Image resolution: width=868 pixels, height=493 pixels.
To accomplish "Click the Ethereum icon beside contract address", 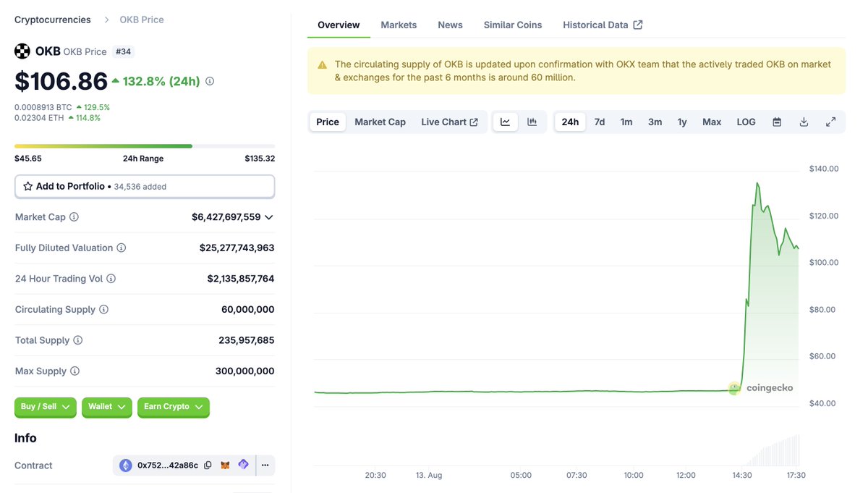I will [126, 465].
